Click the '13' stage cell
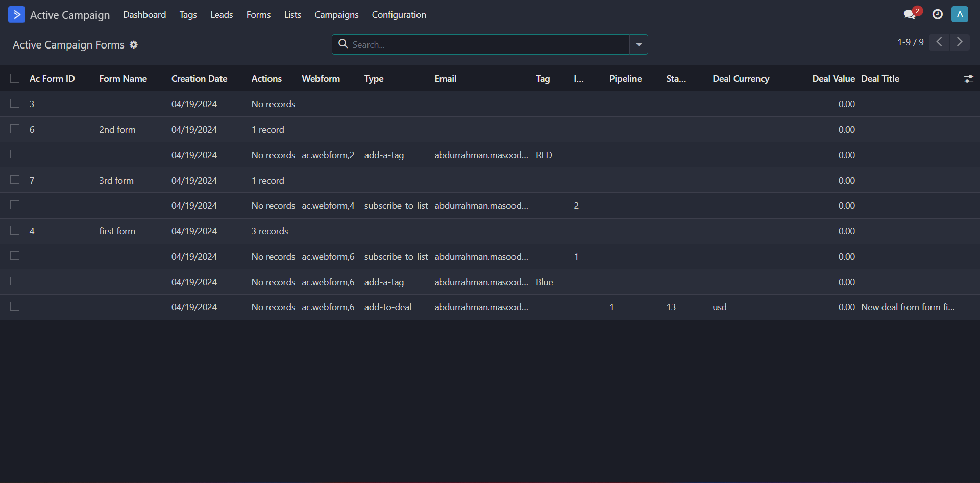This screenshot has width=980, height=483. point(671,307)
